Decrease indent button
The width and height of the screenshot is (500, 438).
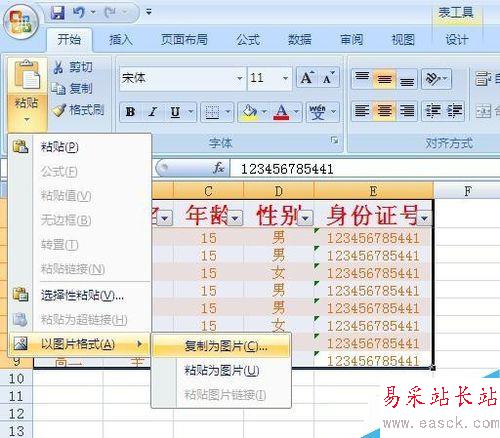pos(433,111)
